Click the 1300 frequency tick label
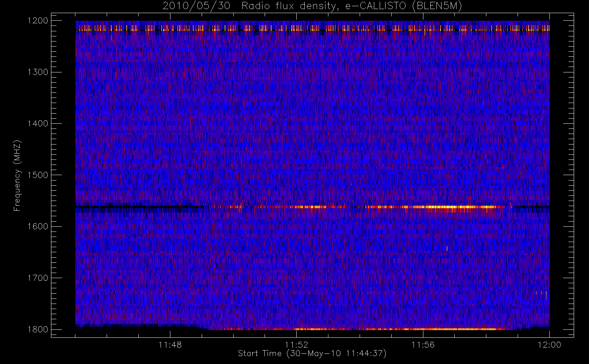589x364 pixels. [38, 72]
